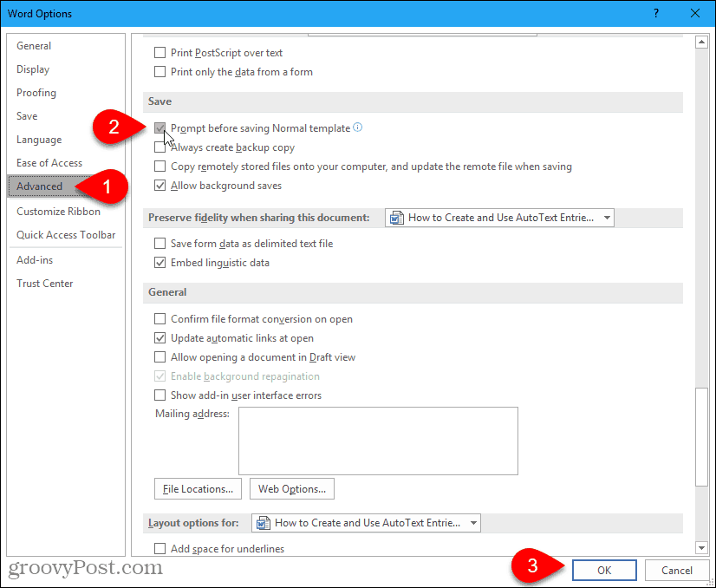
Task: Uncheck Update automatic links at open
Action: pyautogui.click(x=159, y=338)
